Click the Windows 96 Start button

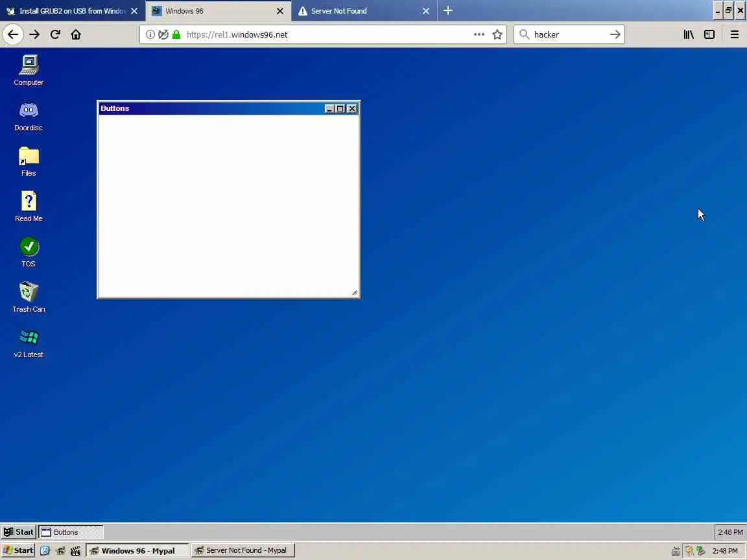click(x=19, y=532)
